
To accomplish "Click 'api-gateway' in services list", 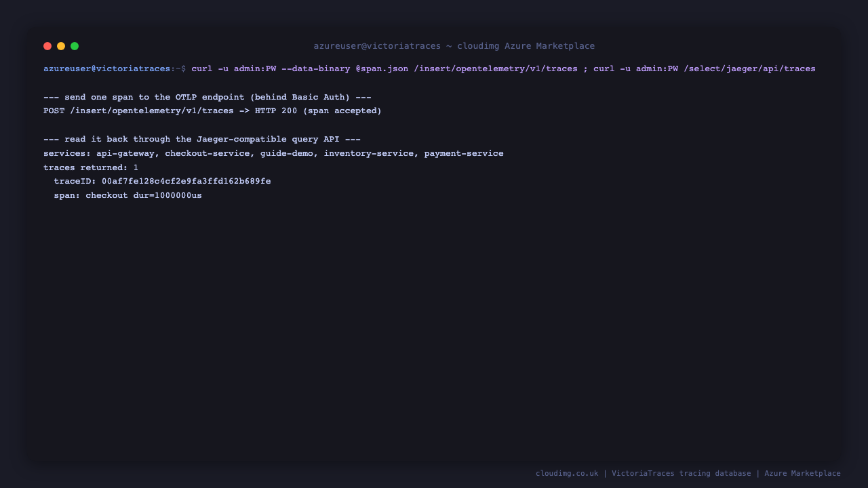I will (125, 153).
